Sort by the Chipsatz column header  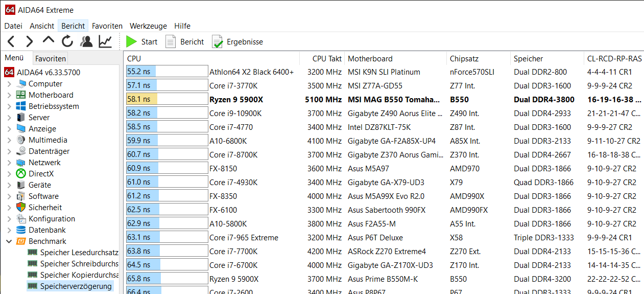pos(479,58)
